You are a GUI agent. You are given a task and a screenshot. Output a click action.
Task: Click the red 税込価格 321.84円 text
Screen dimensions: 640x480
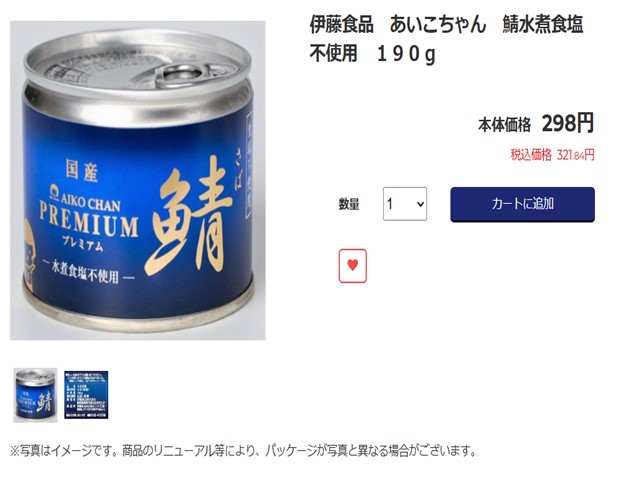(x=552, y=155)
